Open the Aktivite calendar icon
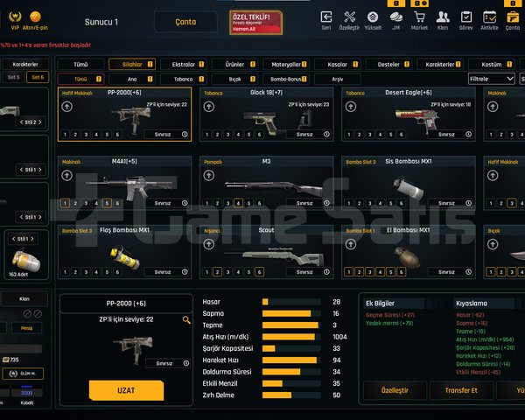This screenshot has width=525, height=420. [x=489, y=17]
